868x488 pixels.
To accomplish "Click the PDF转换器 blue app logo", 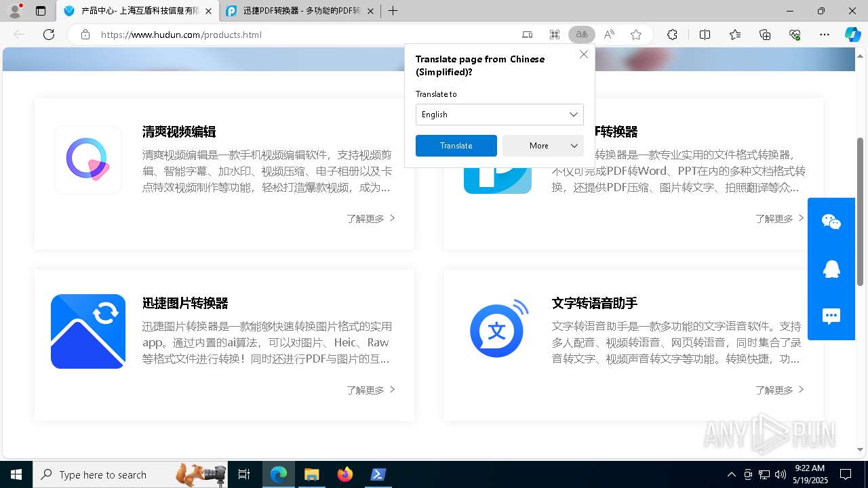I will click(498, 180).
